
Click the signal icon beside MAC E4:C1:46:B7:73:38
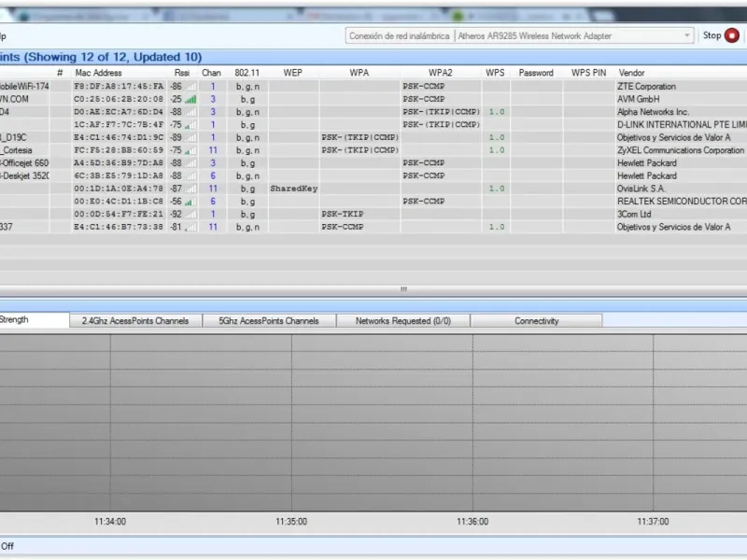click(190, 228)
